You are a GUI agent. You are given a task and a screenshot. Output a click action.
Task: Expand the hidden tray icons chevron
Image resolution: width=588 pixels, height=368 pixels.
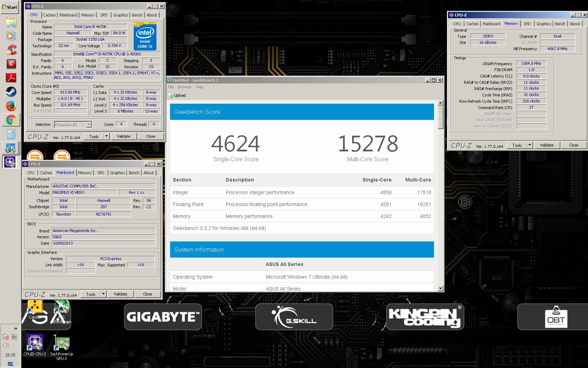pyautogui.click(x=15, y=328)
